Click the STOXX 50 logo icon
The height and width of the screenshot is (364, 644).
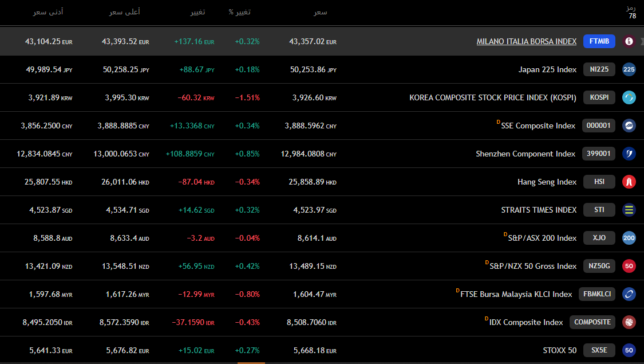pos(629,350)
